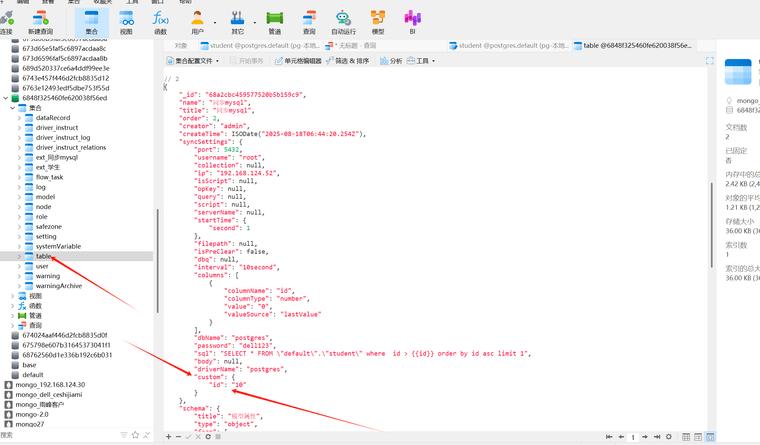Click the favorites star icon in sidebar

click(x=135, y=435)
